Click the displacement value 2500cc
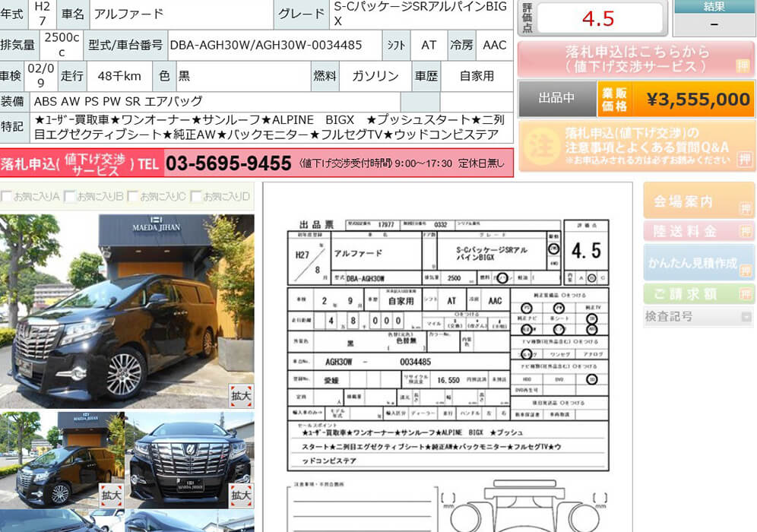This screenshot has width=757, height=532. point(62,45)
